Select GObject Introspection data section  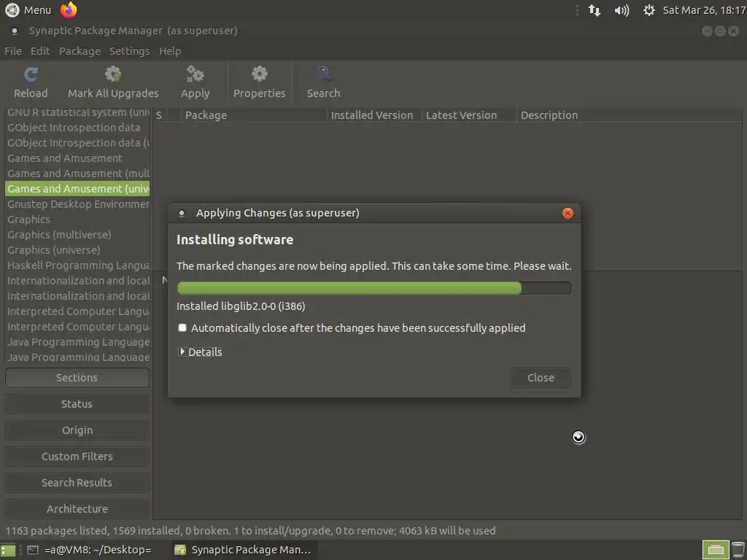[77, 128]
